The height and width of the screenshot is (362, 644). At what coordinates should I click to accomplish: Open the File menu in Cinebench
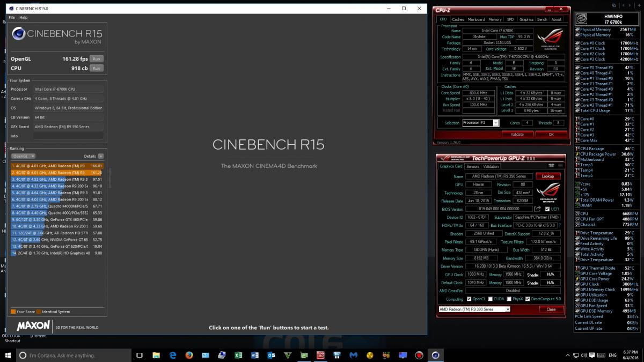click(12, 18)
